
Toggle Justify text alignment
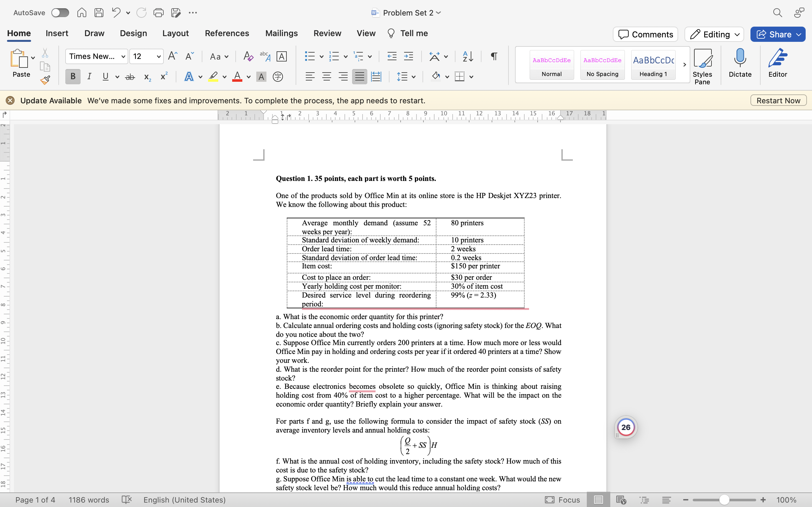pos(359,76)
